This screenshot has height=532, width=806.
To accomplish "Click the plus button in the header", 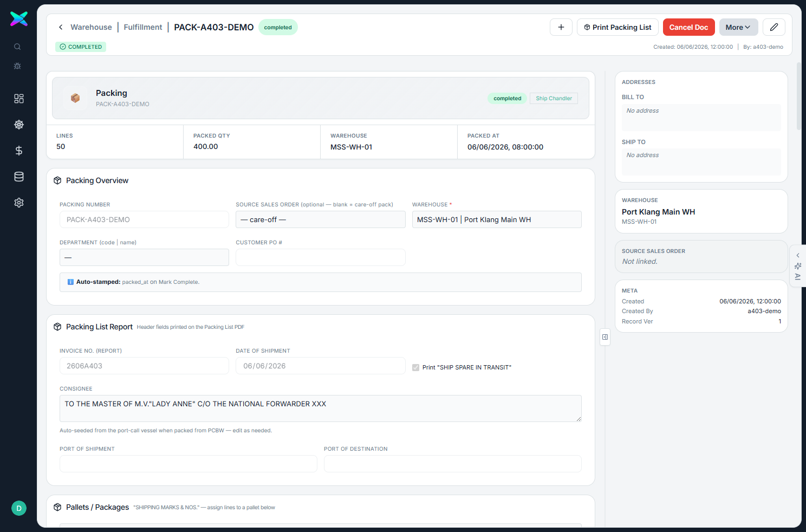I will (x=561, y=27).
